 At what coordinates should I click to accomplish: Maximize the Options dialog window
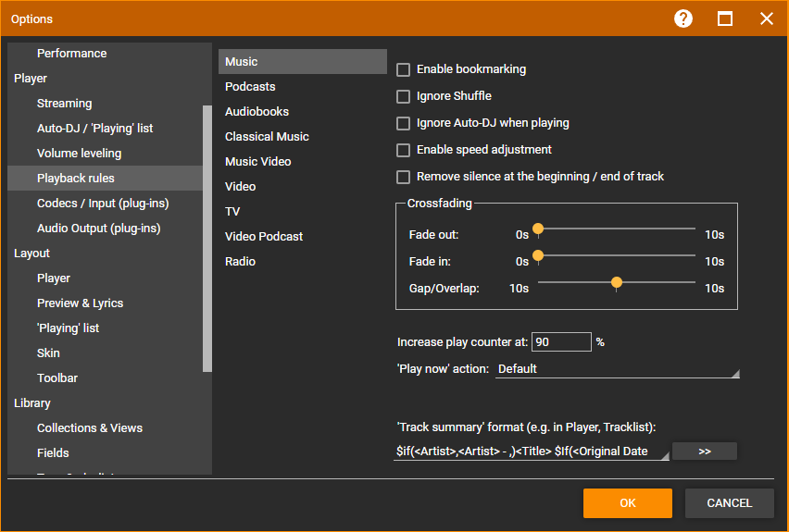point(724,19)
